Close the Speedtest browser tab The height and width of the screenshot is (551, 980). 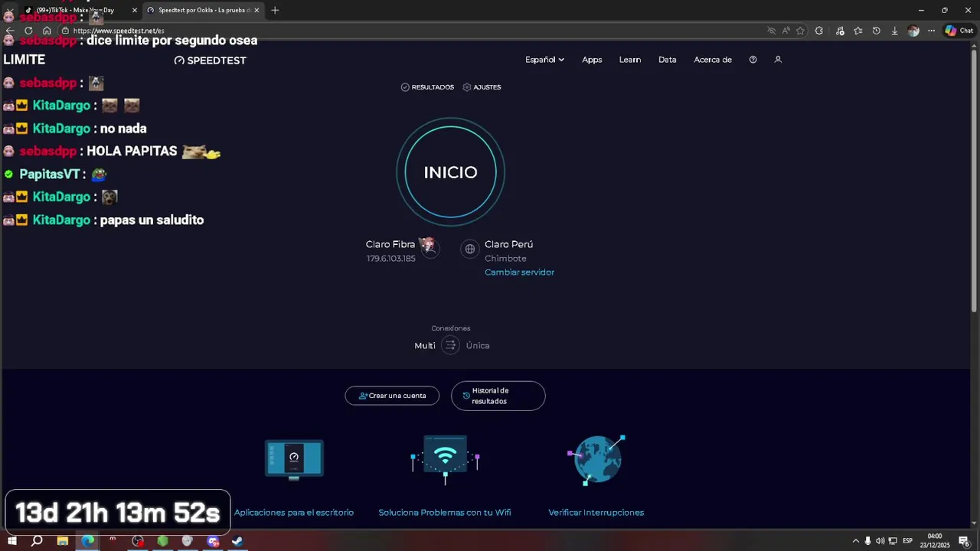256,10
